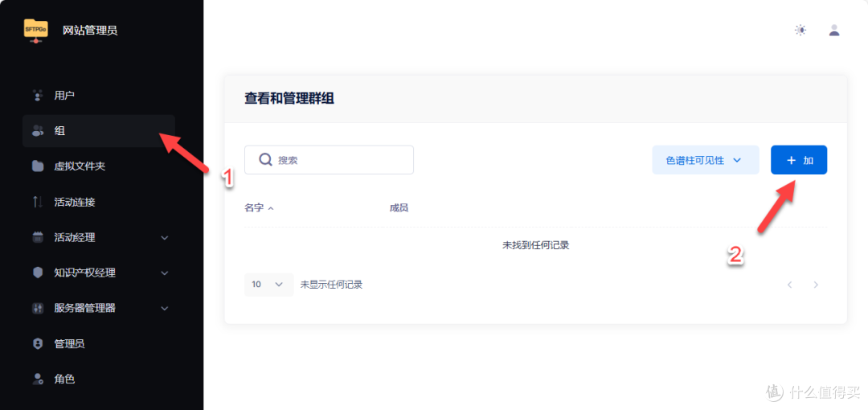Click the 用户 sidebar icon

tap(38, 96)
